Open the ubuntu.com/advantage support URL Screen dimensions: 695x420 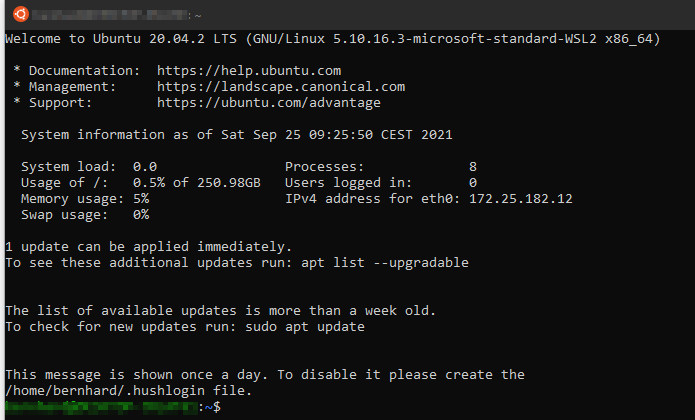point(269,102)
